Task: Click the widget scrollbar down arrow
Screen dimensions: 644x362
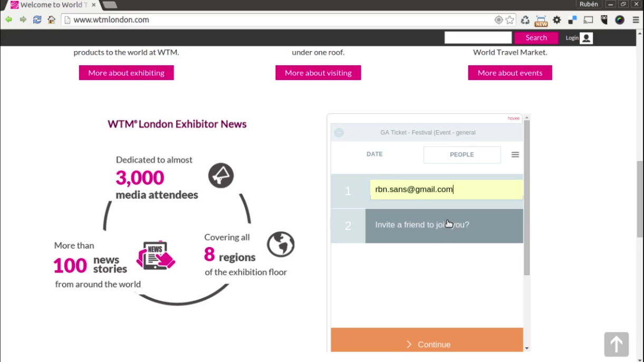Action: click(x=526, y=348)
